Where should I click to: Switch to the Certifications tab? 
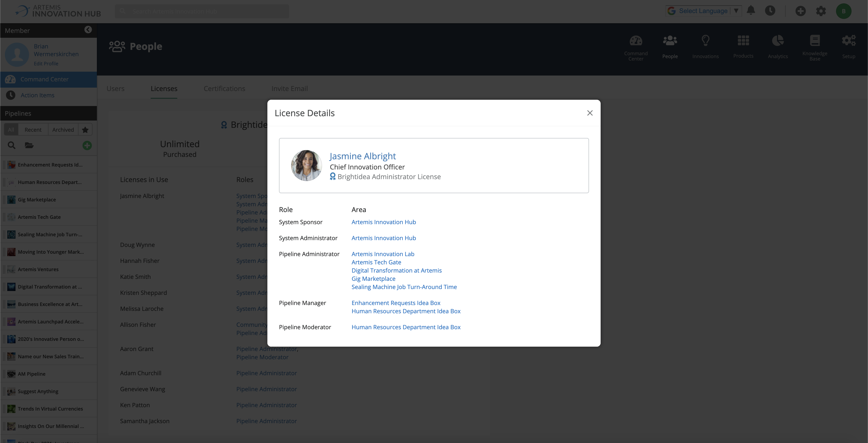tap(225, 88)
